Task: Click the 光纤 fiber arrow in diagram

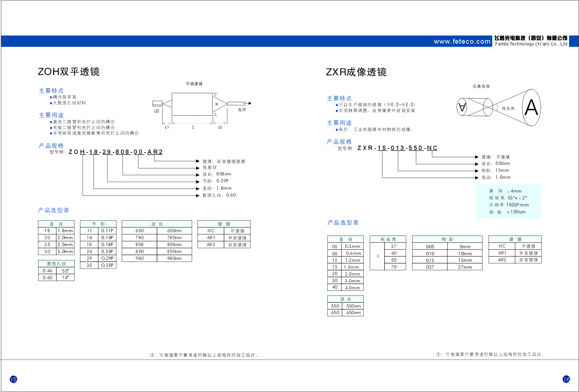Action: tap(239, 104)
